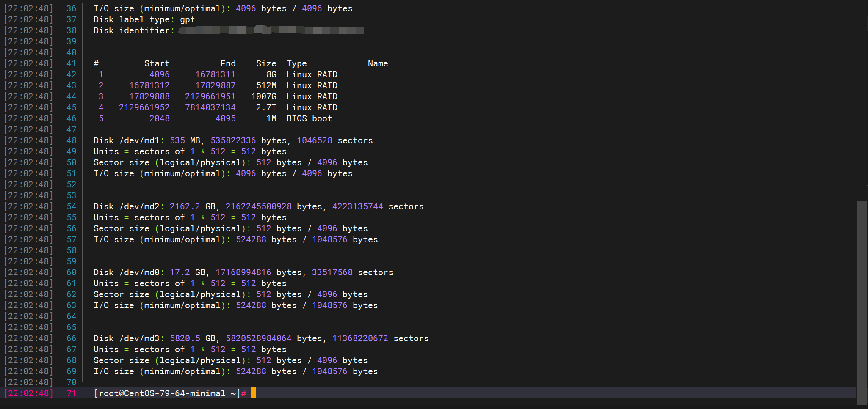This screenshot has height=409, width=868.
Task: Click the highlighted timestamp on line 71
Action: click(x=29, y=393)
